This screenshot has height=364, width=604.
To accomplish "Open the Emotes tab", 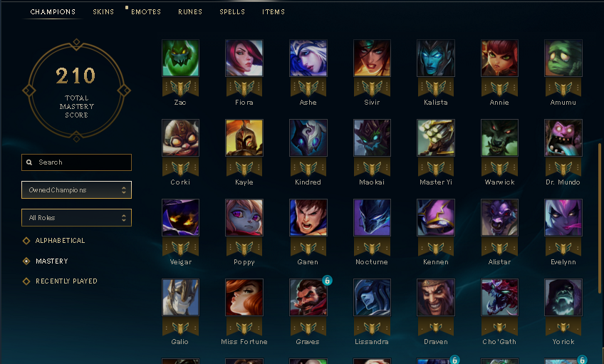I will click(146, 12).
